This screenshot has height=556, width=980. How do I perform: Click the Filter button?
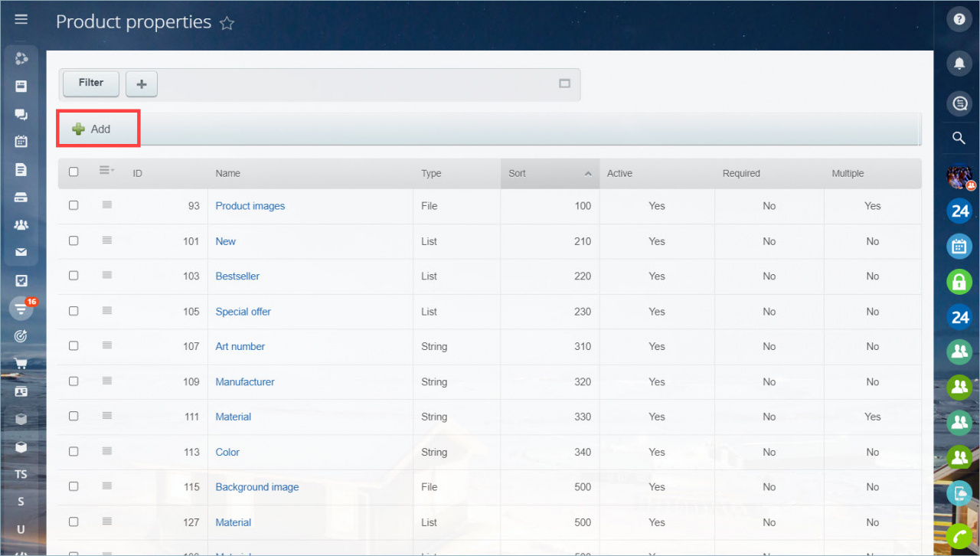click(x=91, y=83)
